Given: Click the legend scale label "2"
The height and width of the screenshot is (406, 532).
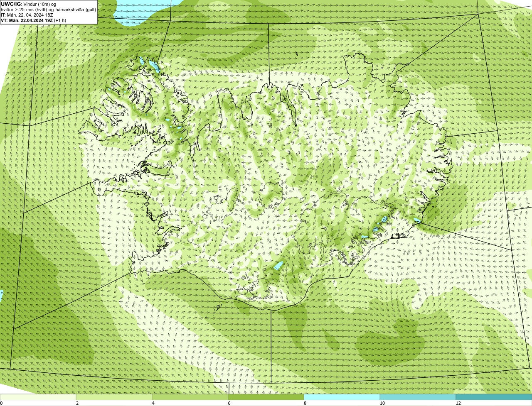Looking at the screenshot, I should (77, 403).
